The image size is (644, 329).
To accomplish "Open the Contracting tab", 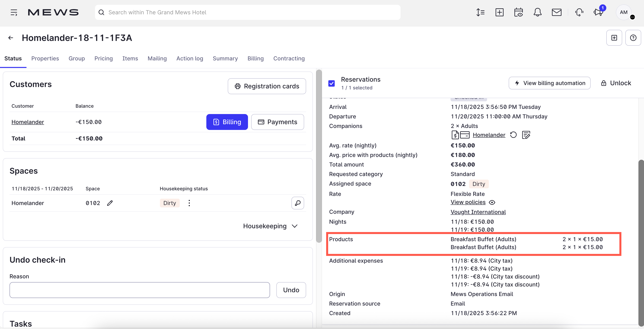I will pos(289,58).
